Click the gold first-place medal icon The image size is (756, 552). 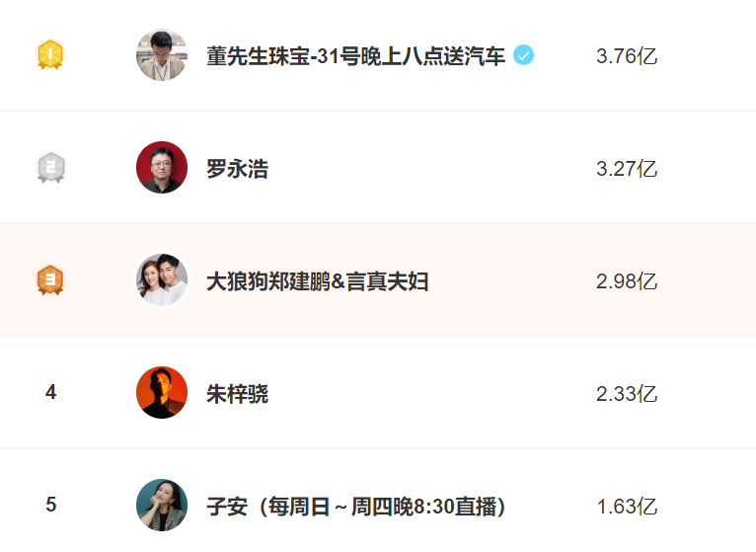coord(50,55)
